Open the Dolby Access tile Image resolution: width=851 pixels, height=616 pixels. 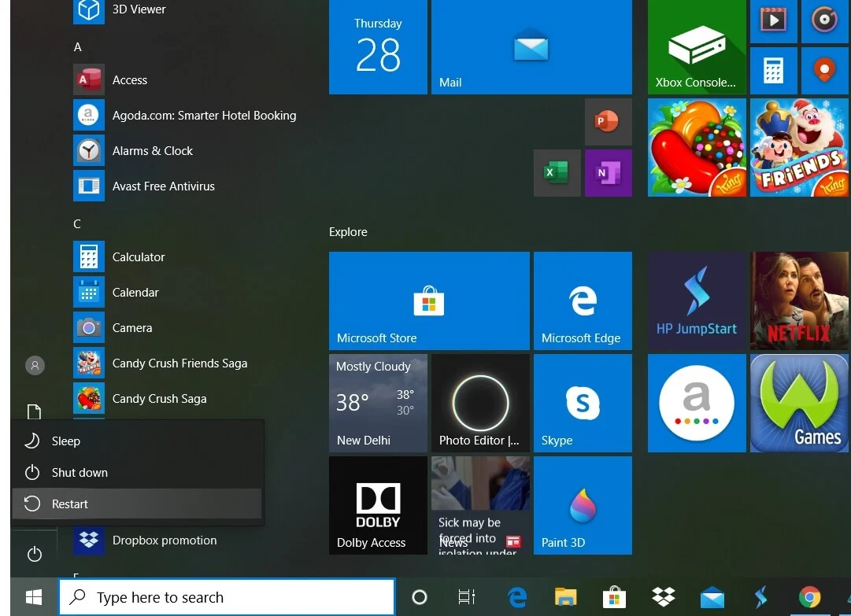click(x=378, y=505)
